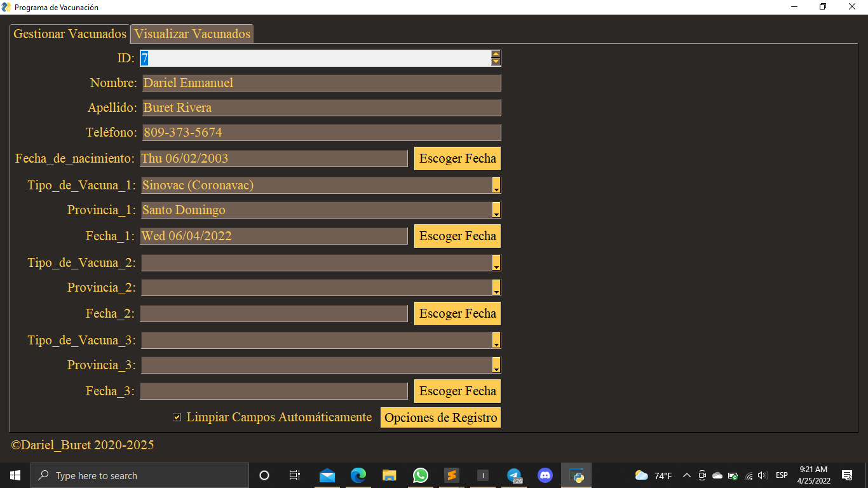Click Escoger Fecha next to Fecha_de_nacimiento

point(457,158)
